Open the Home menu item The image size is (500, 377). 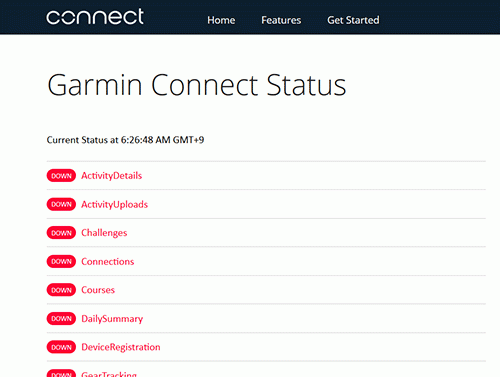click(221, 20)
